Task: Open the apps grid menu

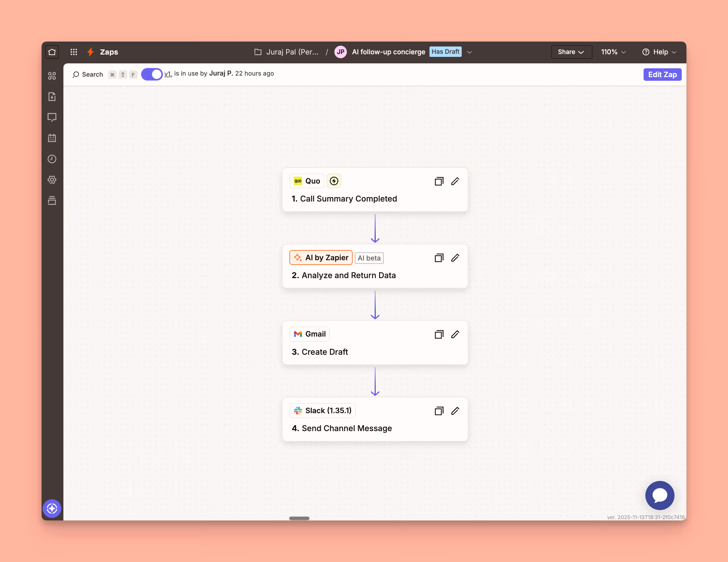Action: coord(74,52)
